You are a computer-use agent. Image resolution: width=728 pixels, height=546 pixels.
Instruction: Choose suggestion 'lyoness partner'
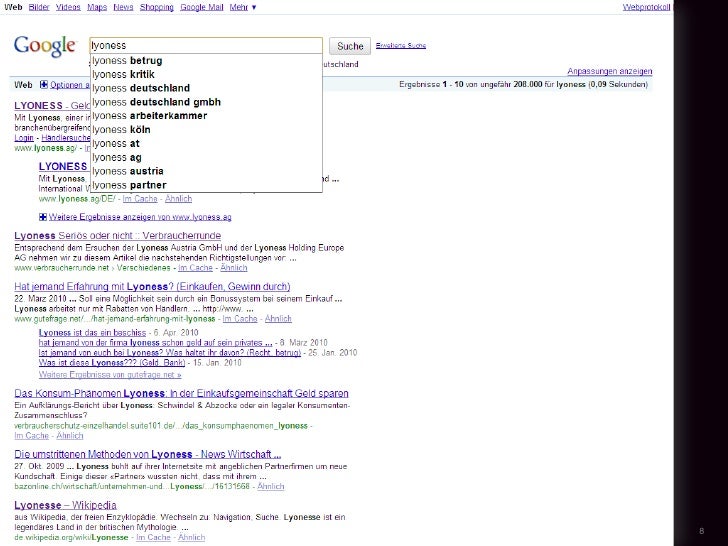(206, 185)
